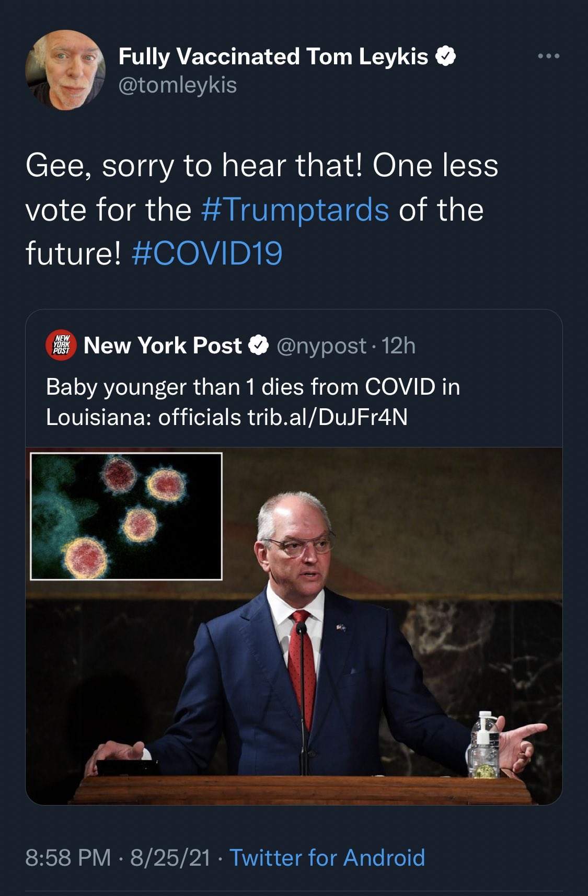This screenshot has width=588, height=896.
Task: Open the tweet's three-dot more menu
Action: [548, 56]
